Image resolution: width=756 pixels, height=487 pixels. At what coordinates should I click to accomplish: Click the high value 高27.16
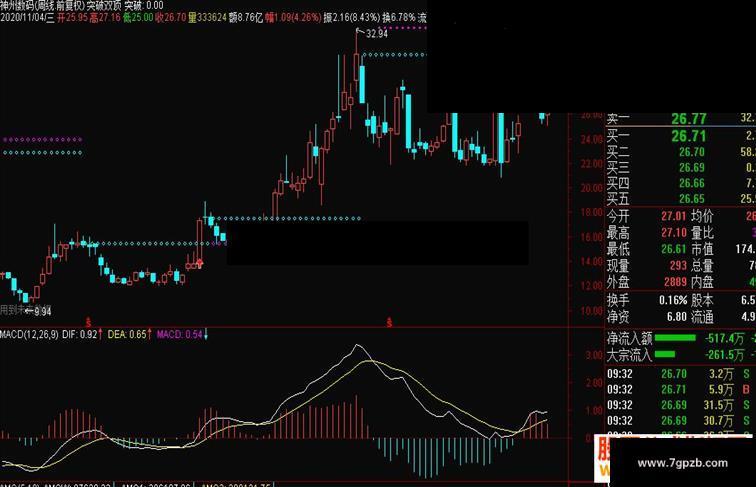(105, 18)
